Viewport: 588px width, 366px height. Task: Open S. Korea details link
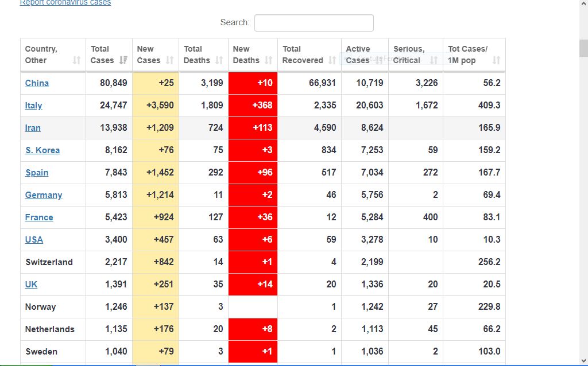tap(42, 150)
